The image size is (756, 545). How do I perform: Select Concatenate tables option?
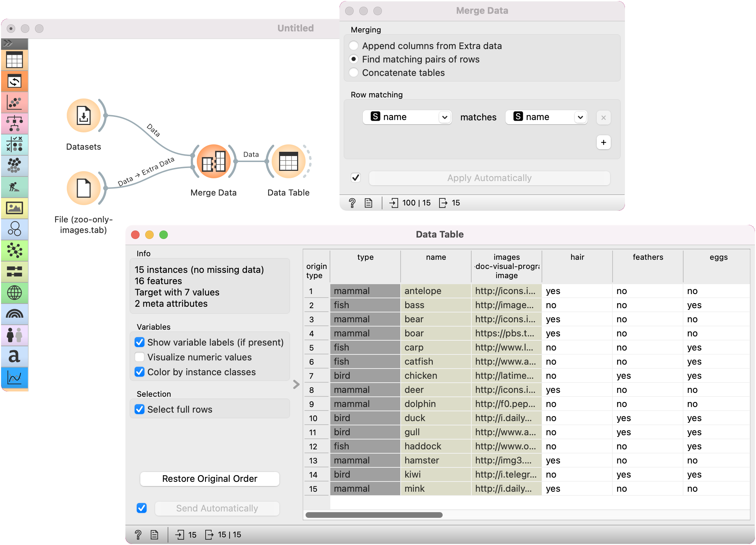coord(354,73)
